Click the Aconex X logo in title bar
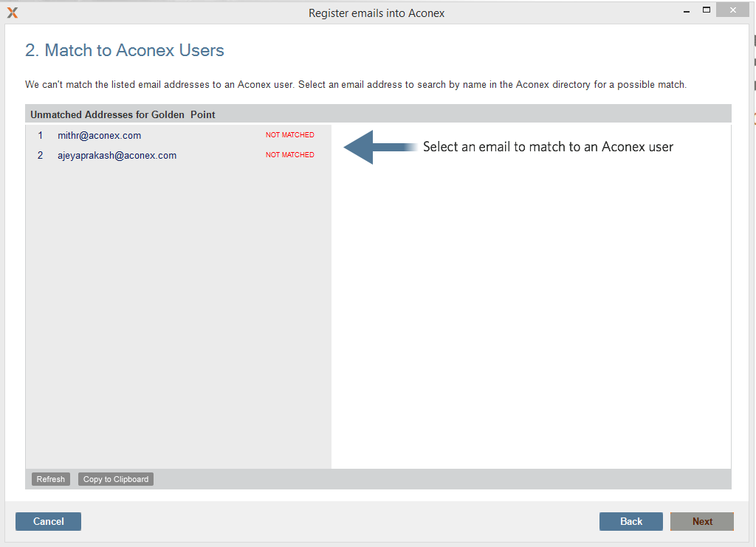 coord(13,13)
